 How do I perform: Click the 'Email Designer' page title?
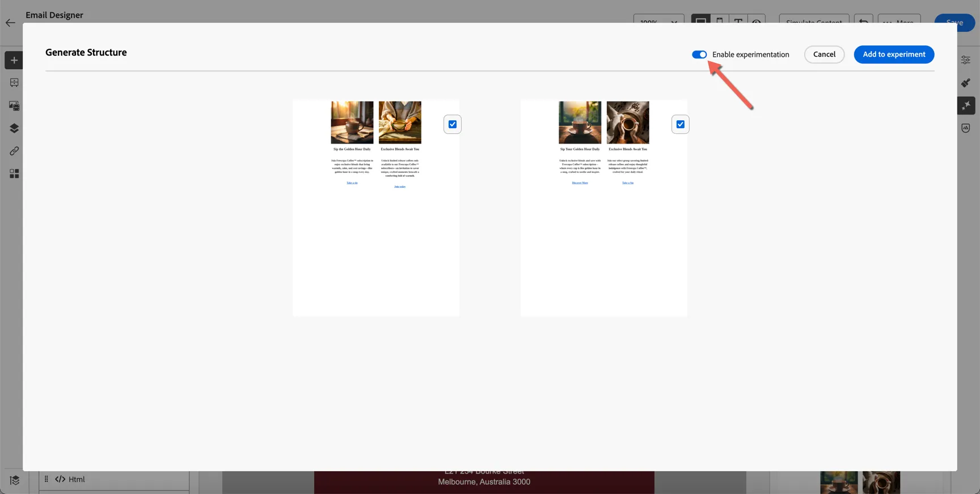coord(54,15)
